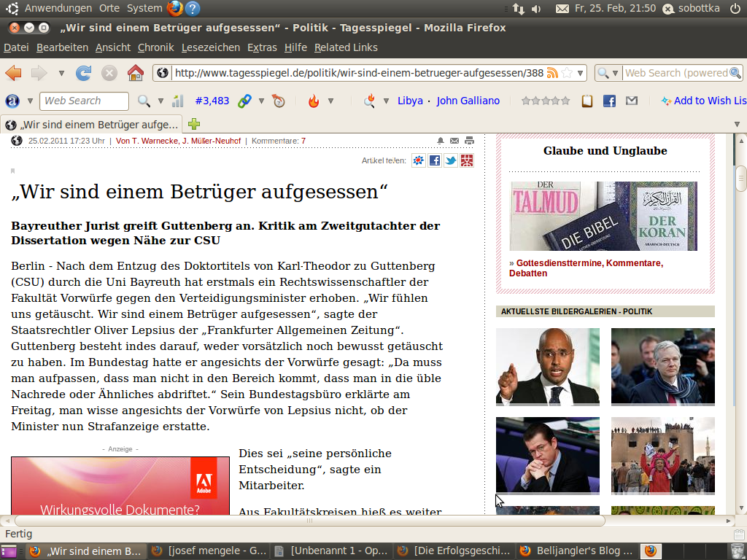Click the RSS feed icon in address bar

(552, 73)
